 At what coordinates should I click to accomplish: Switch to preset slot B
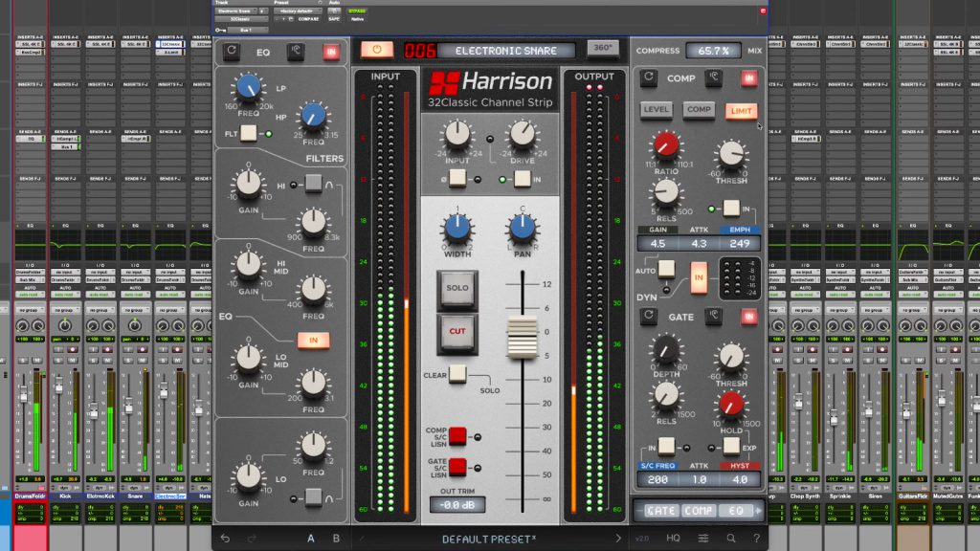pos(336,539)
